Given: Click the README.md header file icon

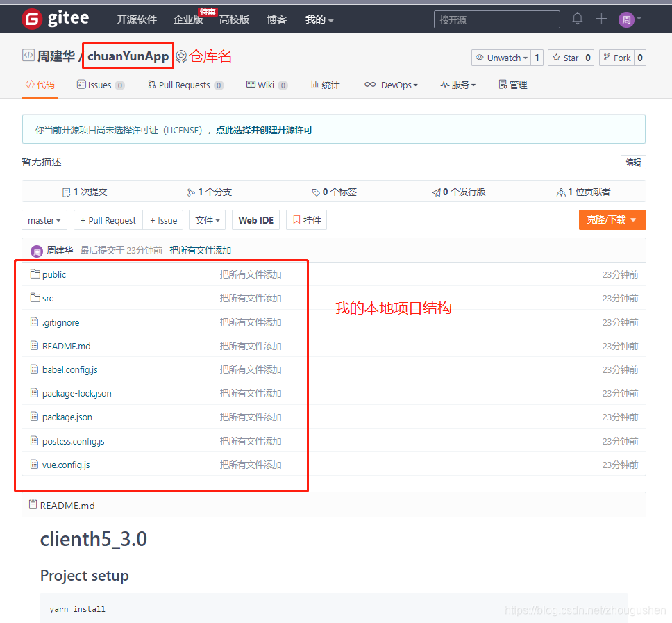Looking at the screenshot, I should click(33, 505).
